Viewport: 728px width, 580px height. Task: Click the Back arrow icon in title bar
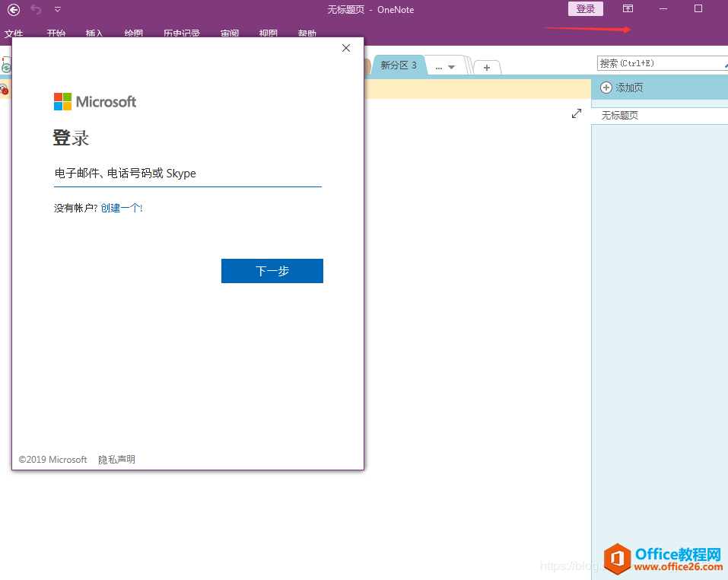point(14,10)
